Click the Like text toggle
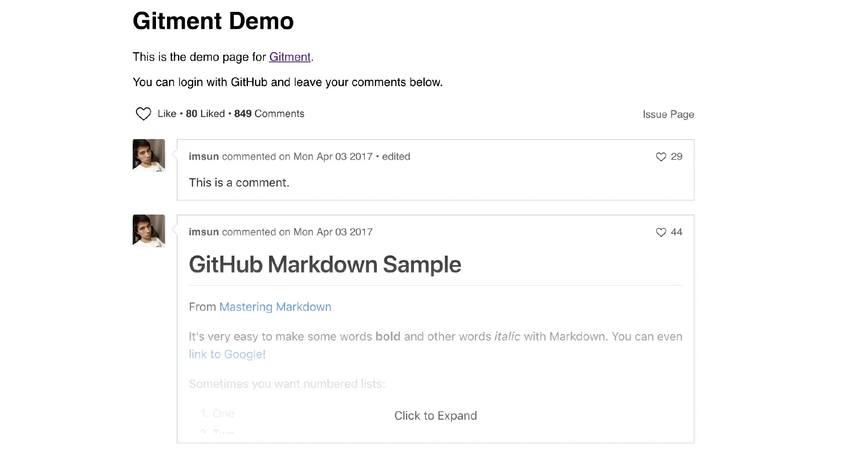Viewport: 868px width, 449px height. (167, 114)
